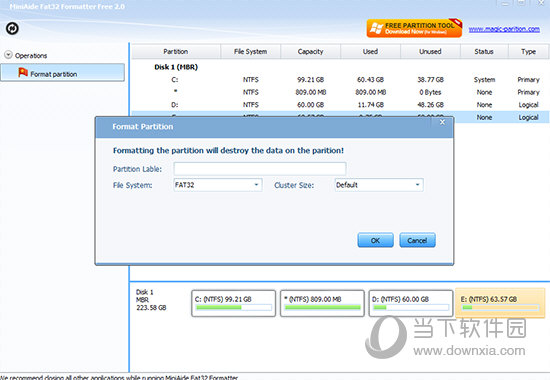Select the E: (NTFS) 63.57 GB disk map block
550x380 pixels.
pyautogui.click(x=500, y=304)
